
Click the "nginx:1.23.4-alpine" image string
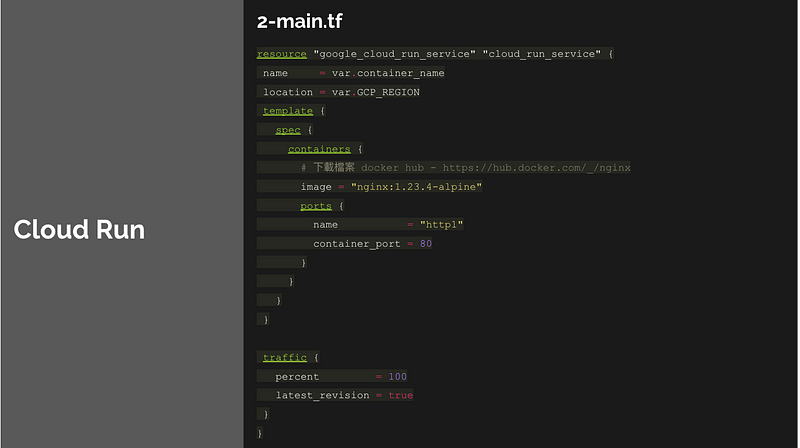(416, 187)
